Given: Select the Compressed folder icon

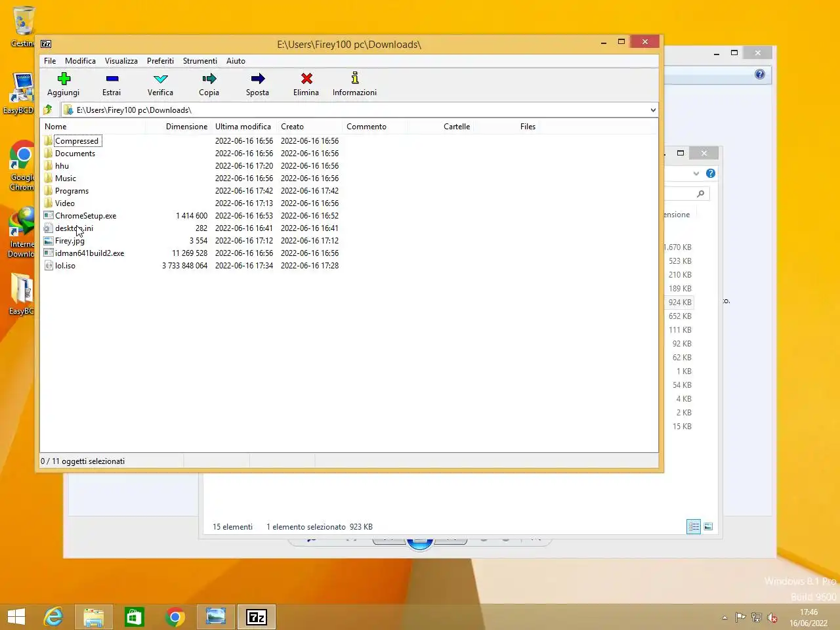Looking at the screenshot, I should coord(49,140).
